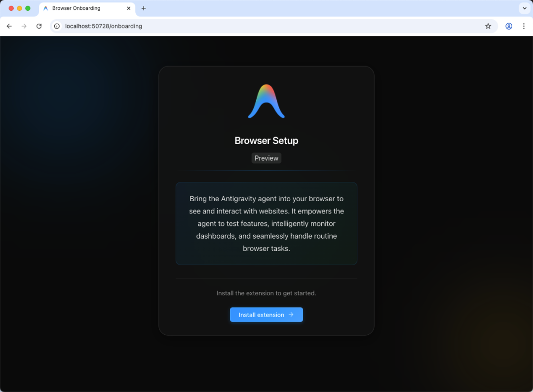This screenshot has width=533, height=392.
Task: Expand the browser menu via its vertical dots
Action: (x=524, y=26)
